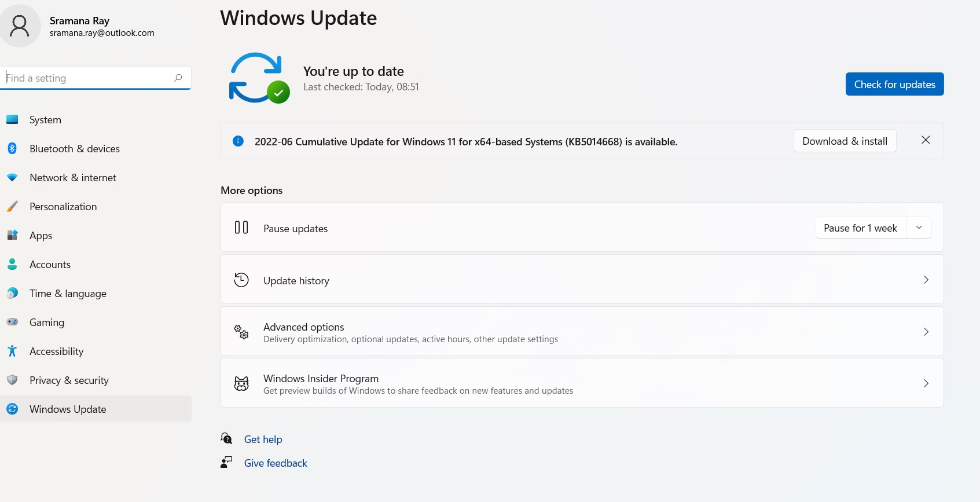This screenshot has width=980, height=502.
Task: Open the Give feedback link
Action: [276, 463]
